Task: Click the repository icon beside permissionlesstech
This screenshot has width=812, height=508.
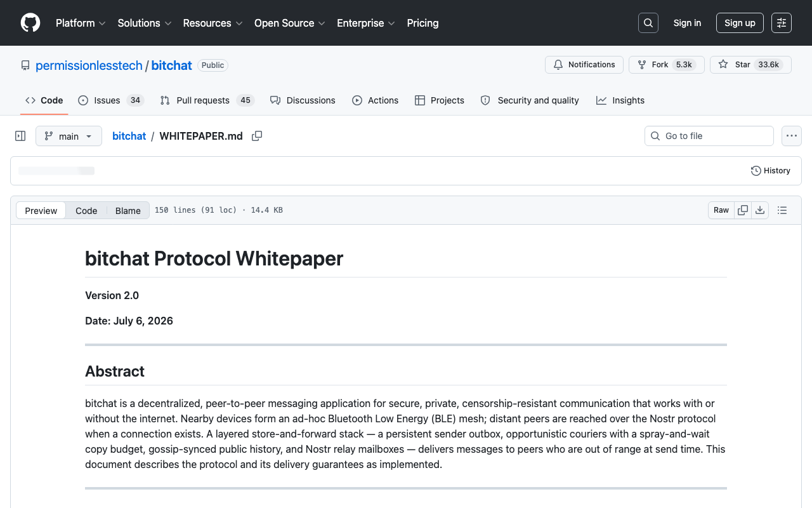Action: click(x=25, y=65)
